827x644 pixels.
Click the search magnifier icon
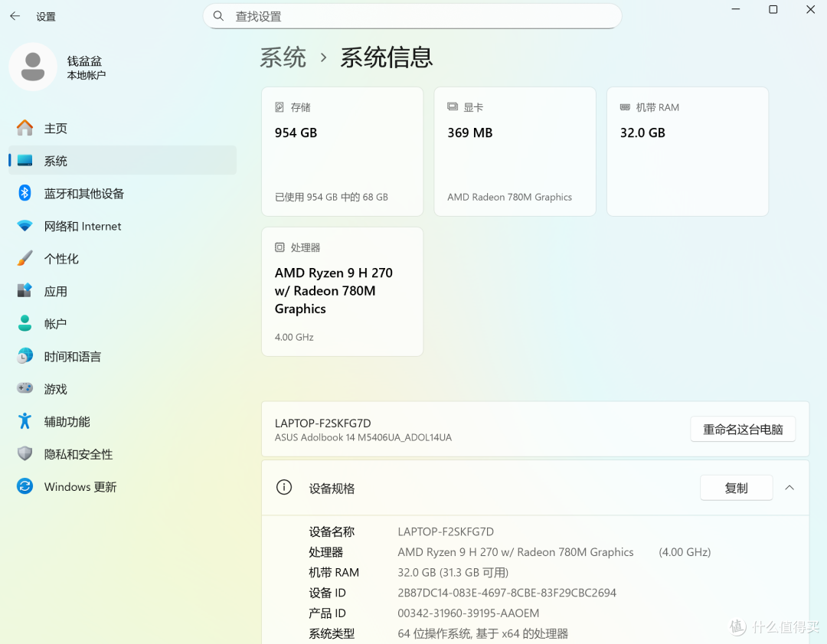click(217, 16)
